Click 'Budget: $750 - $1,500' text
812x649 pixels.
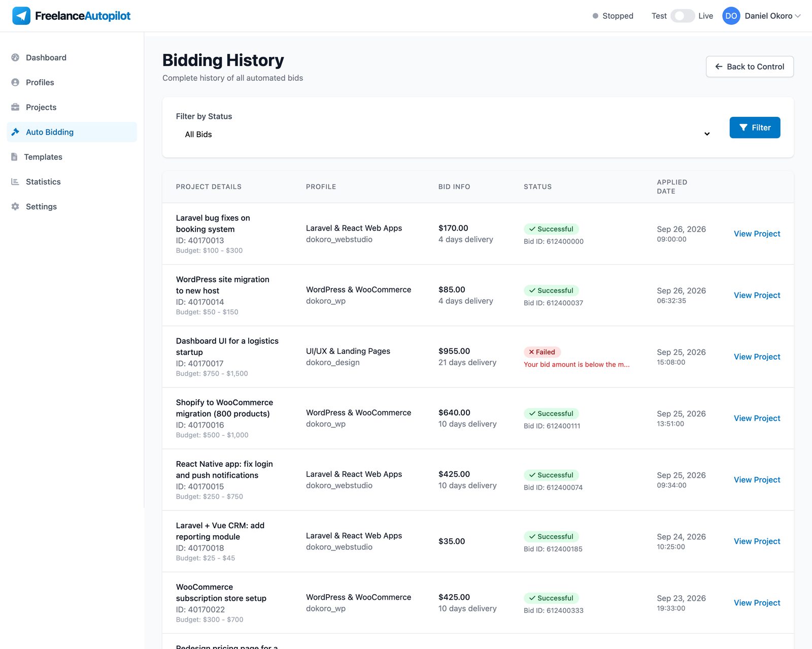coord(212,373)
